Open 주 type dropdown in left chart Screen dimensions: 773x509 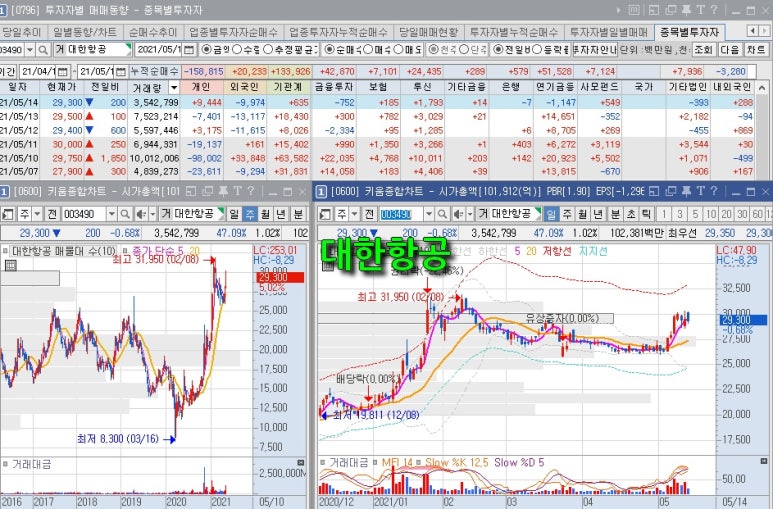[37, 214]
